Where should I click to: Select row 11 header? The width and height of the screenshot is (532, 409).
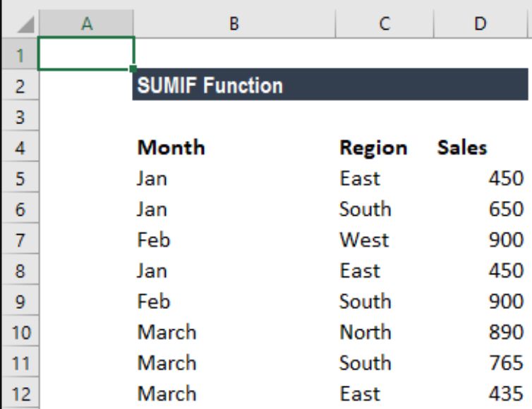pyautogui.click(x=20, y=363)
